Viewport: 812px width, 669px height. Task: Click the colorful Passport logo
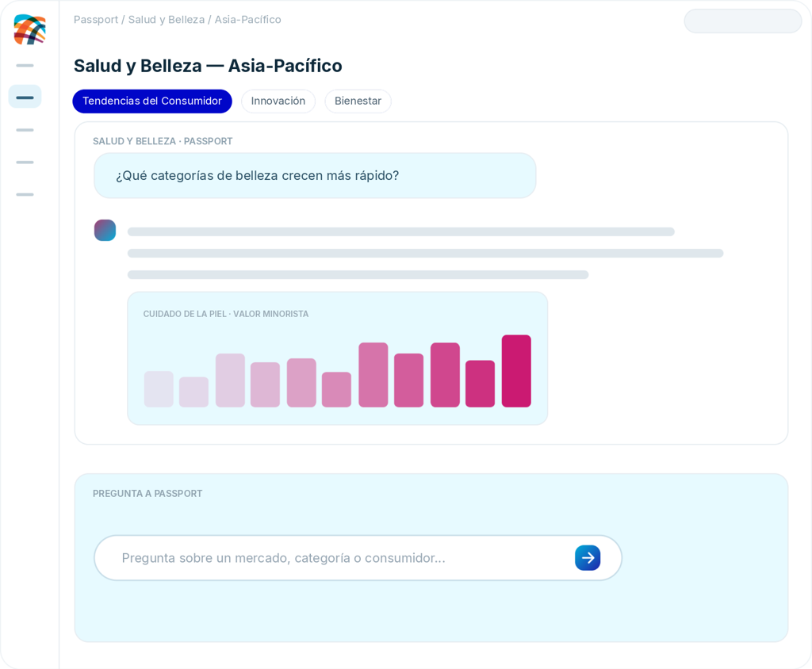point(29,29)
